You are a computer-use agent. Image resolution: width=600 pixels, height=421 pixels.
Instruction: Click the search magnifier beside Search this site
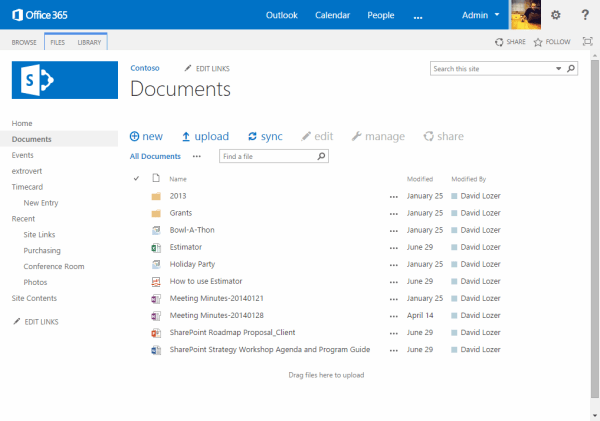coord(571,69)
